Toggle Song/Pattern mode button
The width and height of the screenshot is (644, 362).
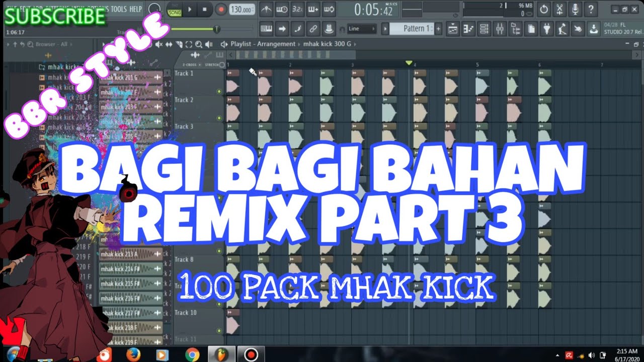tap(174, 9)
